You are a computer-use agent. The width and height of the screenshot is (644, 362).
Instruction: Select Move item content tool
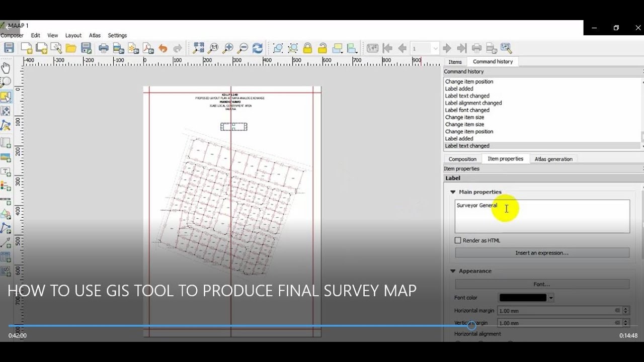coord(6,111)
